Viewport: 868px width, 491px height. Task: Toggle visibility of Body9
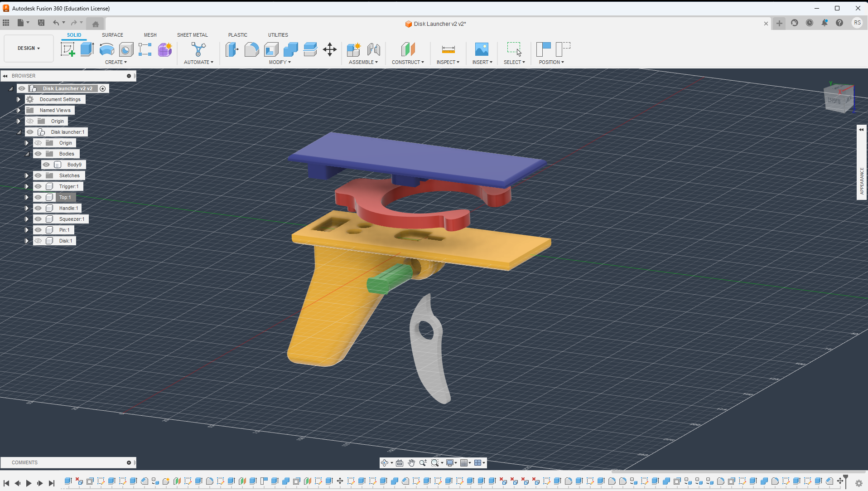[46, 165]
